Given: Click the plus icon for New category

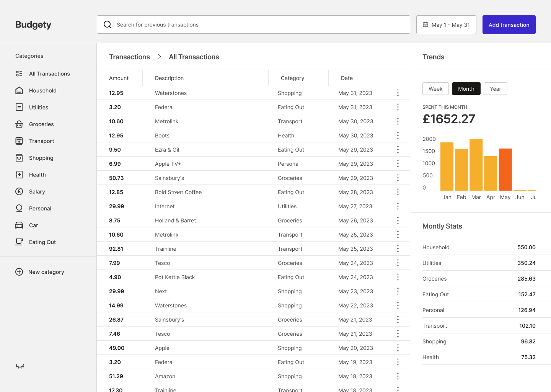Looking at the screenshot, I should click(x=19, y=272).
